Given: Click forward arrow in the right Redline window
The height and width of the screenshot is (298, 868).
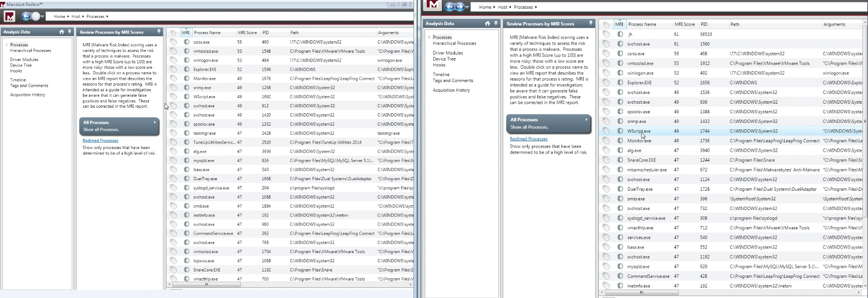Looking at the screenshot, I should click(460, 7).
